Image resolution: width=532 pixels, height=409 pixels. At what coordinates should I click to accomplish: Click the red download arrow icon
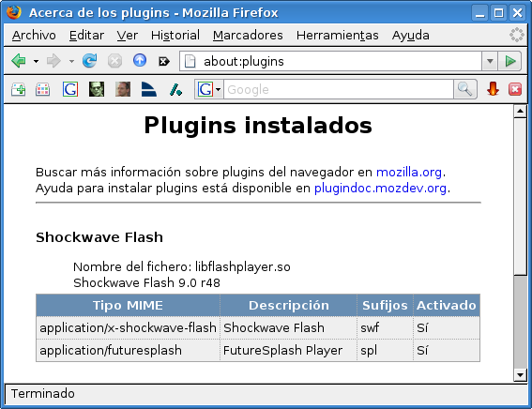pos(493,89)
